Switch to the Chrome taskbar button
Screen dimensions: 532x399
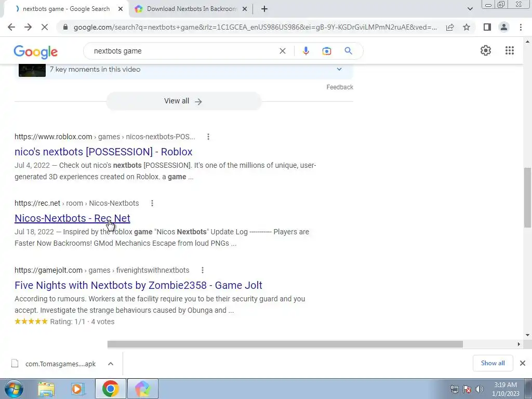coord(110,389)
